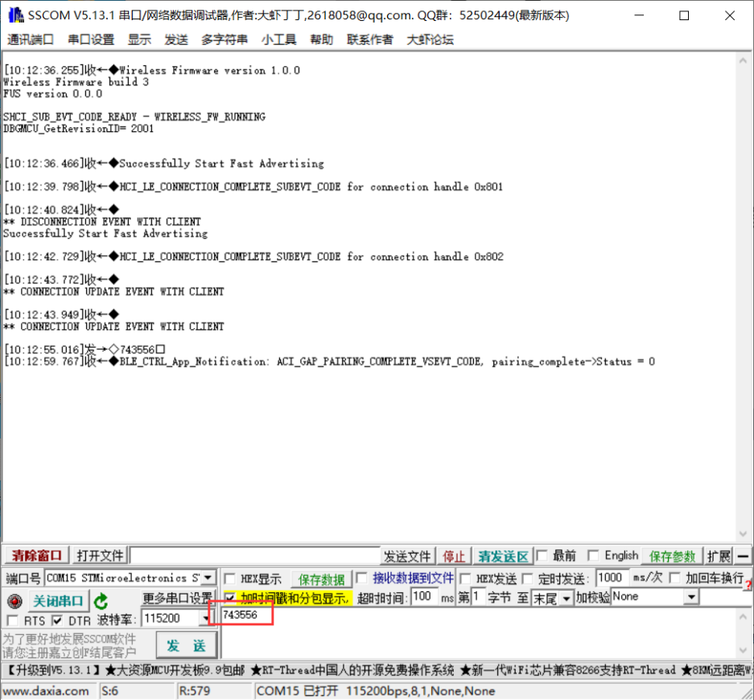Viewport: 754px width, 700px height.
Task: Click the 保存参数 button
Action: click(672, 556)
